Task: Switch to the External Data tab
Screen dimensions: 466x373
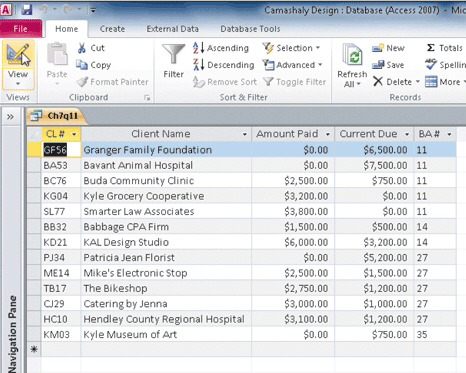Action: [172, 29]
